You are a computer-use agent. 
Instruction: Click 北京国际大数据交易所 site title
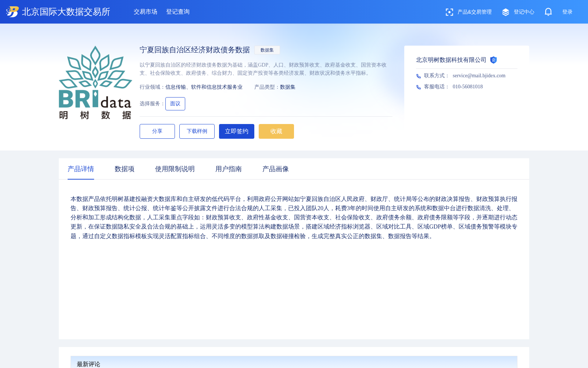coord(66,12)
